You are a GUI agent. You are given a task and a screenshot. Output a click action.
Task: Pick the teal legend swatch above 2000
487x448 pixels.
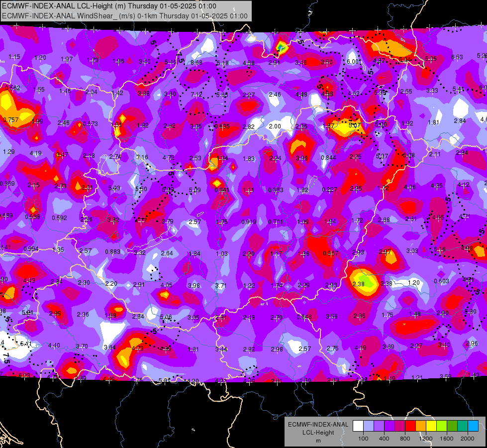coord(463,426)
